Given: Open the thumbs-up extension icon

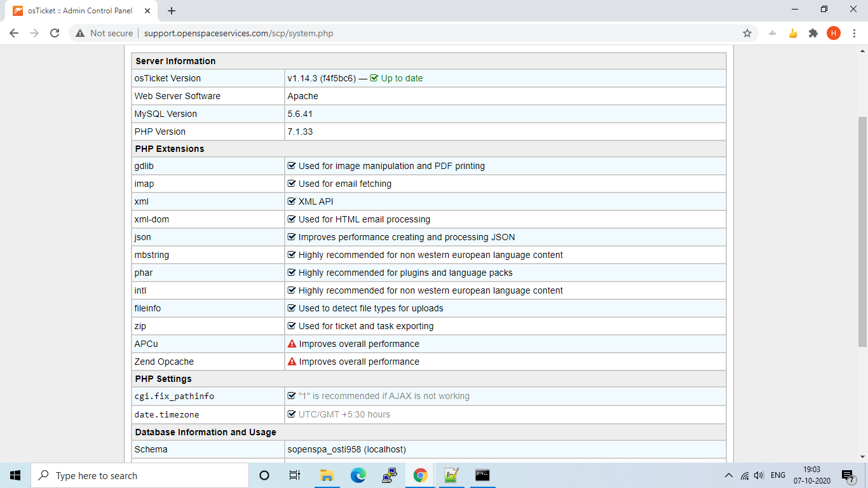Looking at the screenshot, I should [x=793, y=33].
